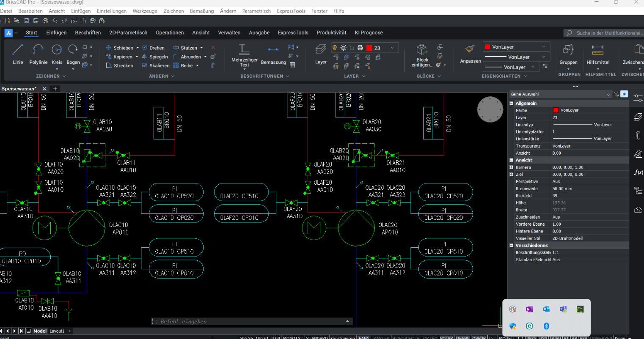Toggle FANG snap in status bar

(364, 337)
